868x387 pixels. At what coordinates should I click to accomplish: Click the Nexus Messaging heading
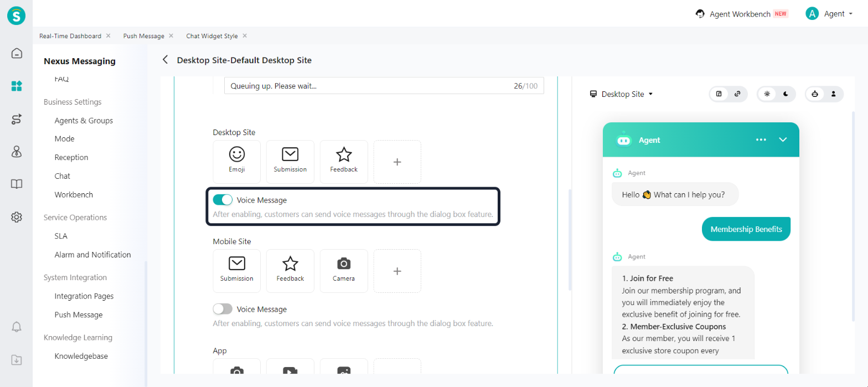pyautogui.click(x=80, y=61)
